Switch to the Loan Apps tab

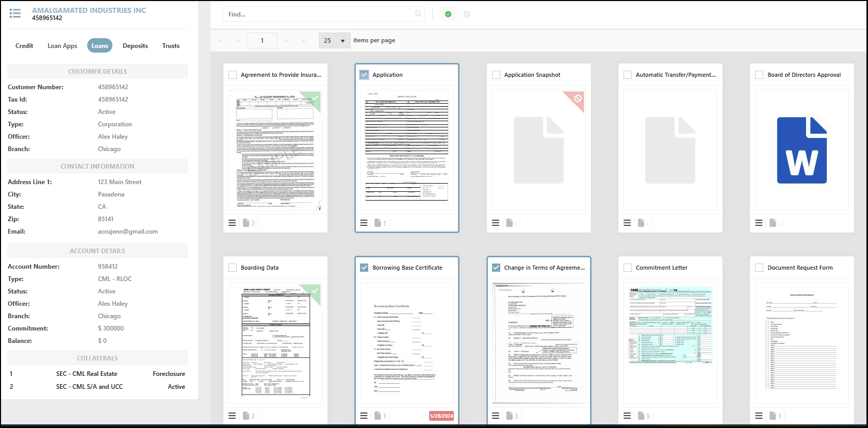62,46
